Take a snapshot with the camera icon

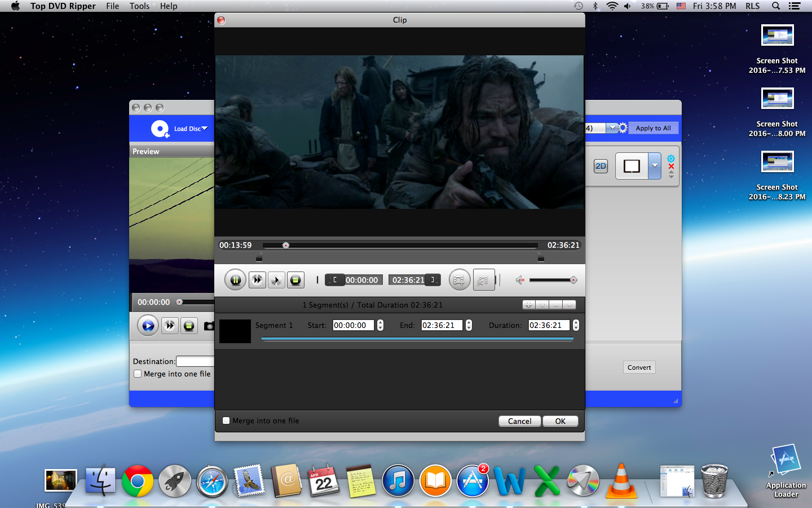click(209, 326)
